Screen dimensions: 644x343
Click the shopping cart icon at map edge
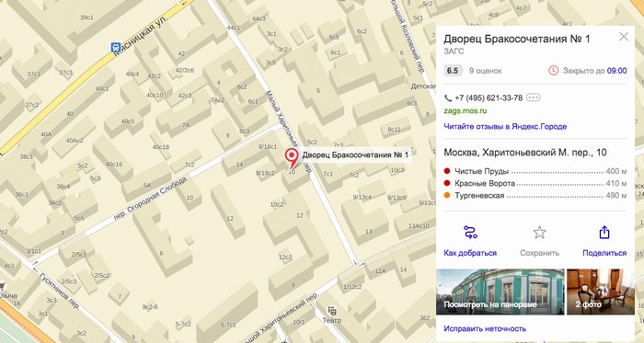pos(3,286)
